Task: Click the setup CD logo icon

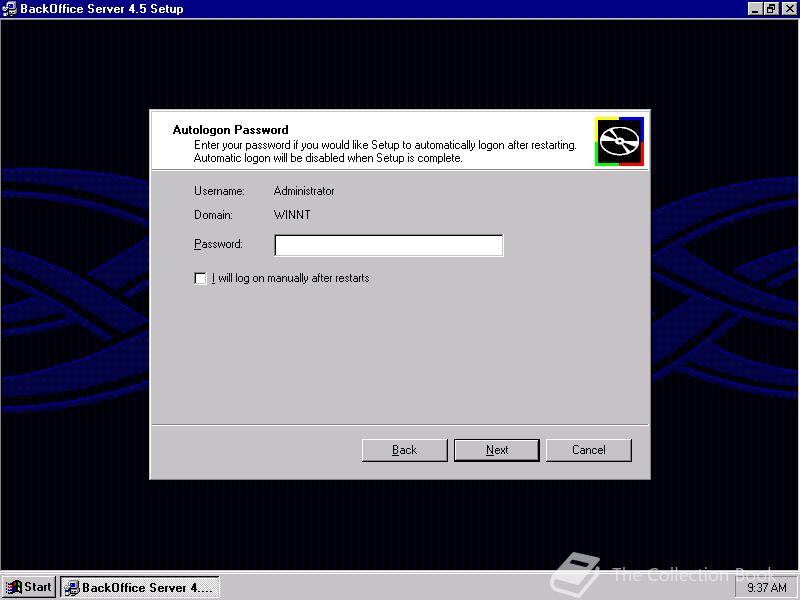Action: coord(619,141)
